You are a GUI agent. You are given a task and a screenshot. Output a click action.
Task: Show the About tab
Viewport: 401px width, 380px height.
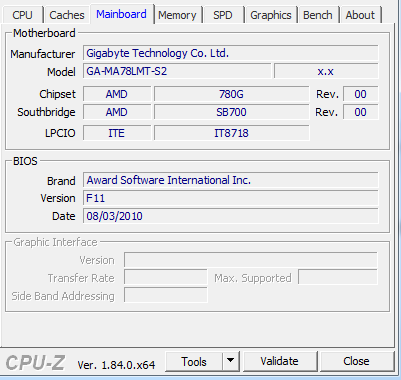point(360,15)
